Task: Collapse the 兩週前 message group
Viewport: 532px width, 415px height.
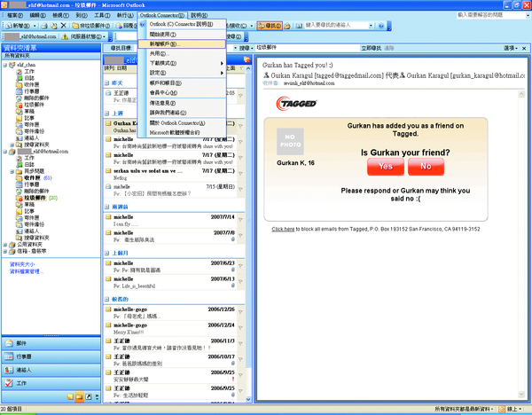Action: pos(107,207)
